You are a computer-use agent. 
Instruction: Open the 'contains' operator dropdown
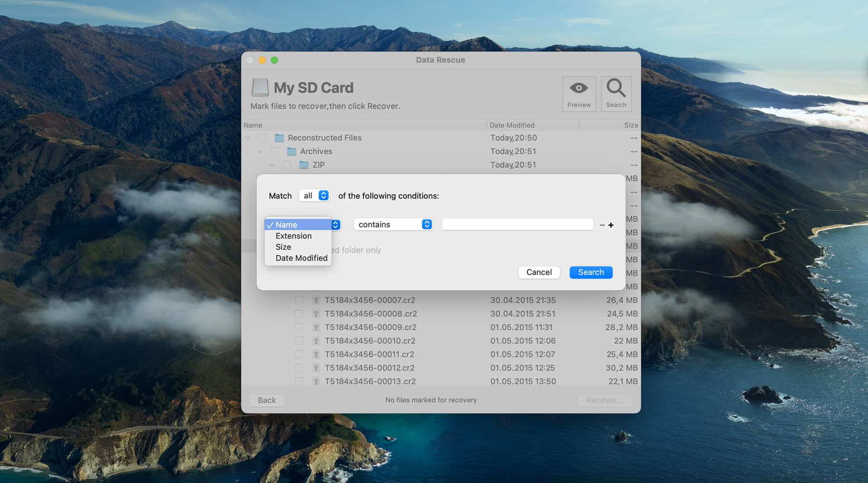(x=393, y=225)
